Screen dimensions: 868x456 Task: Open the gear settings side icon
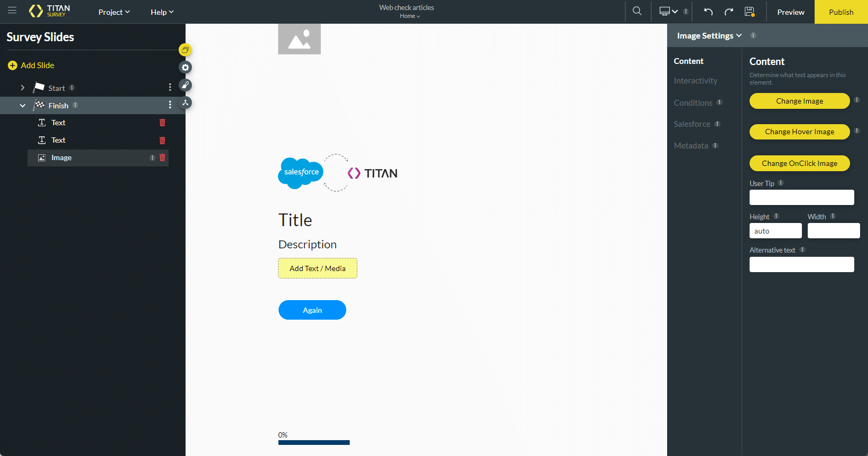coord(185,67)
